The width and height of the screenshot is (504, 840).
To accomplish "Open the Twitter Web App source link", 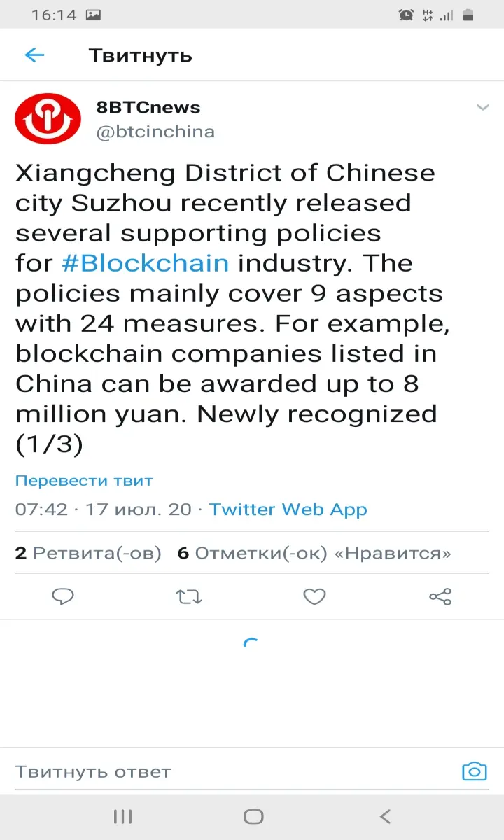I will 288,510.
